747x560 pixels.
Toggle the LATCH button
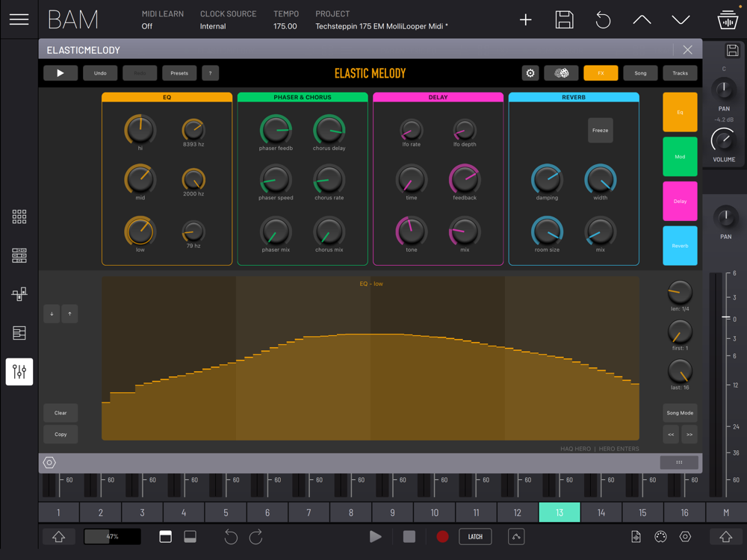click(475, 536)
